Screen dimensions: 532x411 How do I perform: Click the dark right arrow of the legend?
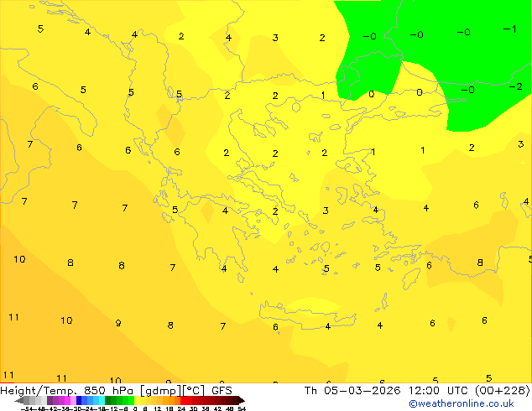pyautogui.click(x=242, y=401)
